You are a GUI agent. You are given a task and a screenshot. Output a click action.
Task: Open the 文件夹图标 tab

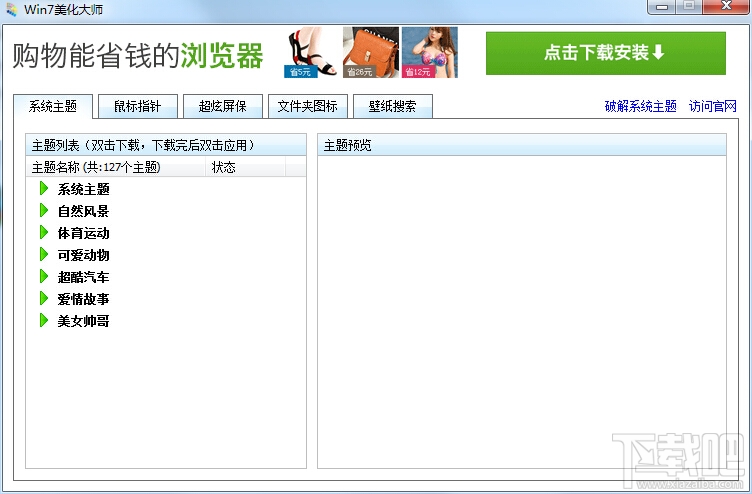307,106
